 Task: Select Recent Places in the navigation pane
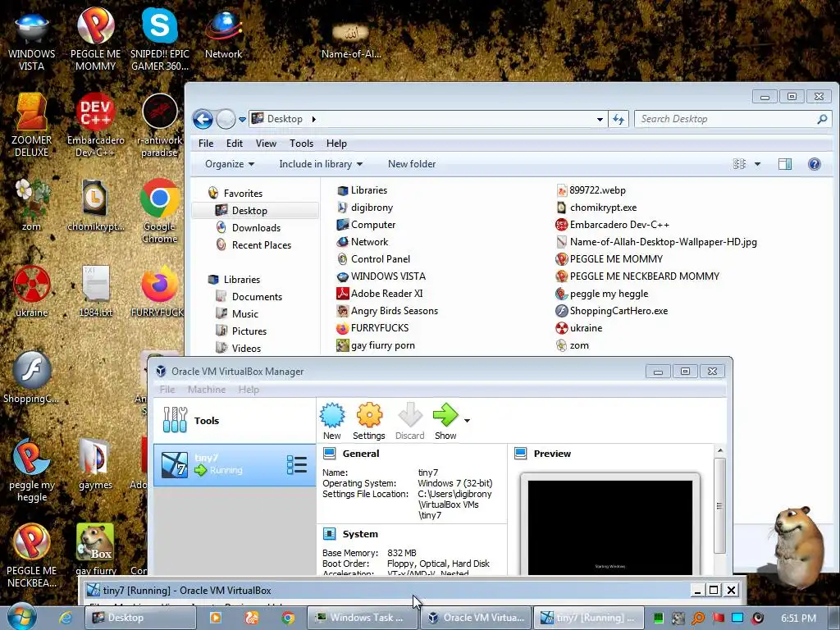[262, 244]
